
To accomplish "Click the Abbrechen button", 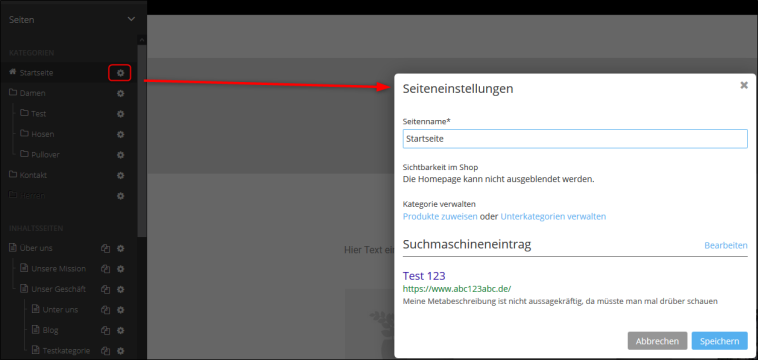I will pos(657,341).
